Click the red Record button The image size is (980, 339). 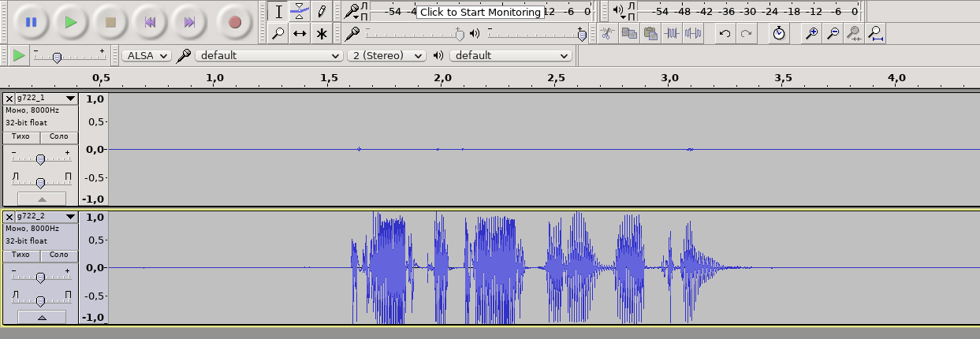234,22
